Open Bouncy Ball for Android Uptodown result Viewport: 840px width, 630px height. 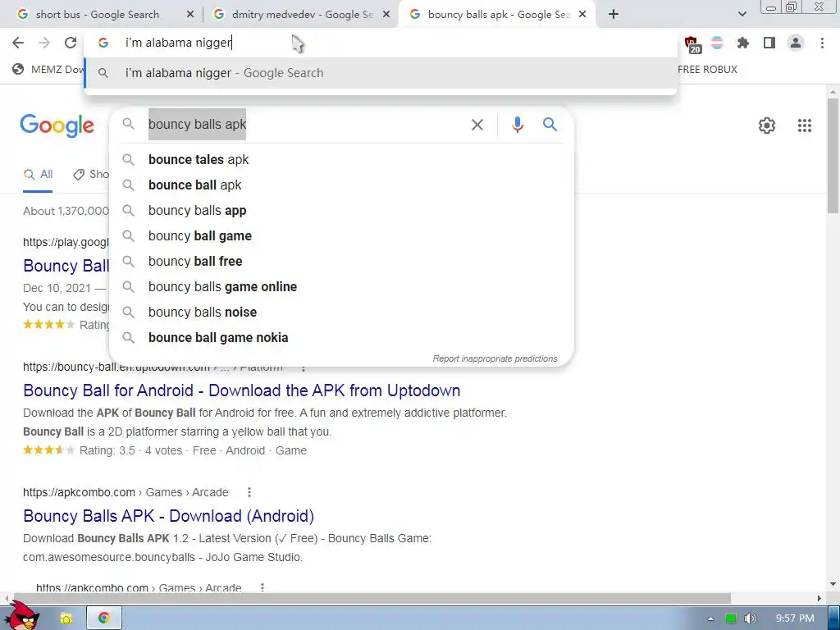tap(242, 390)
